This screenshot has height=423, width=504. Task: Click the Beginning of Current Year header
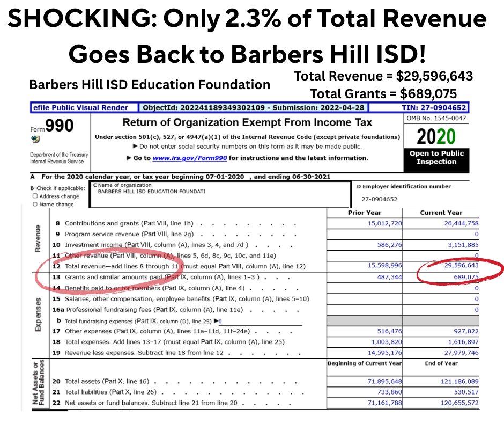click(x=365, y=363)
